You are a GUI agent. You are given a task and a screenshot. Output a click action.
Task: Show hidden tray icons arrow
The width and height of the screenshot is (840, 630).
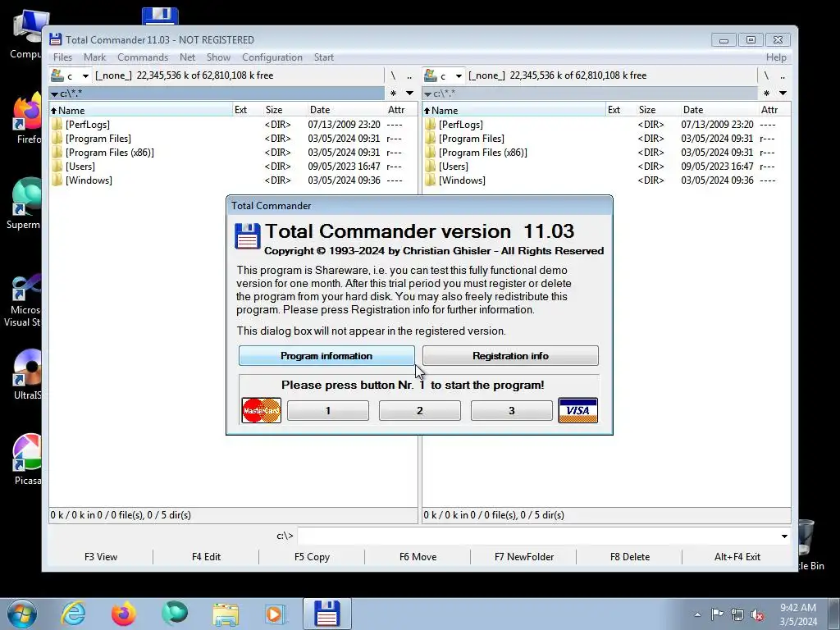coord(697,614)
